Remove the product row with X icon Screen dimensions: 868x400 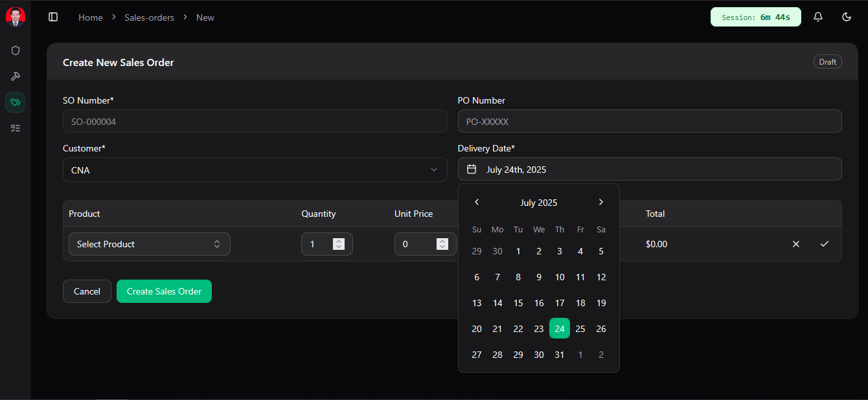796,244
